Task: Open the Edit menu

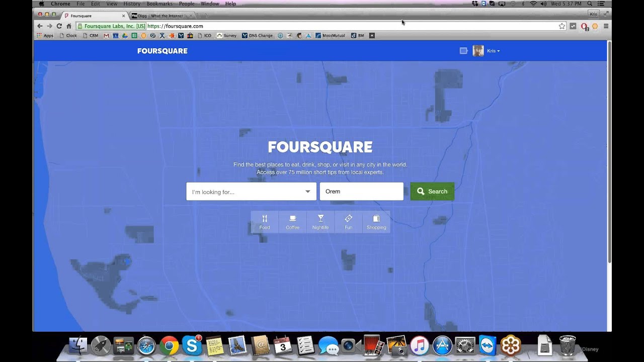Action: coord(96,4)
